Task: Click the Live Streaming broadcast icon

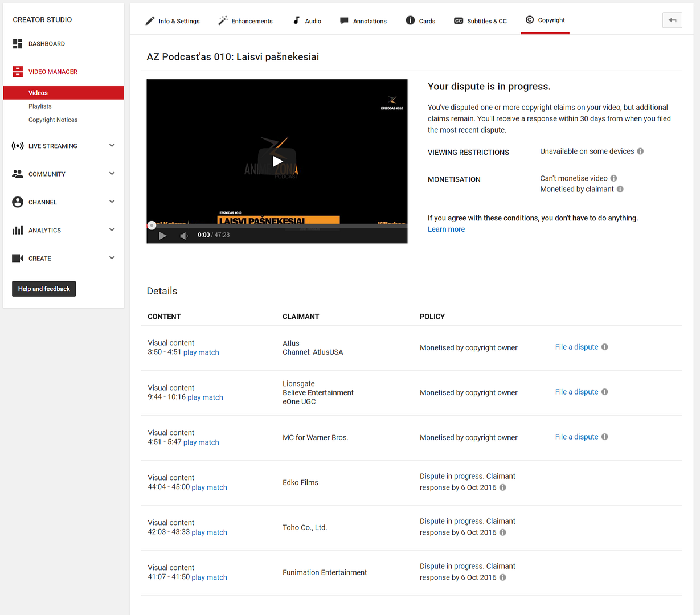Action: click(x=18, y=146)
